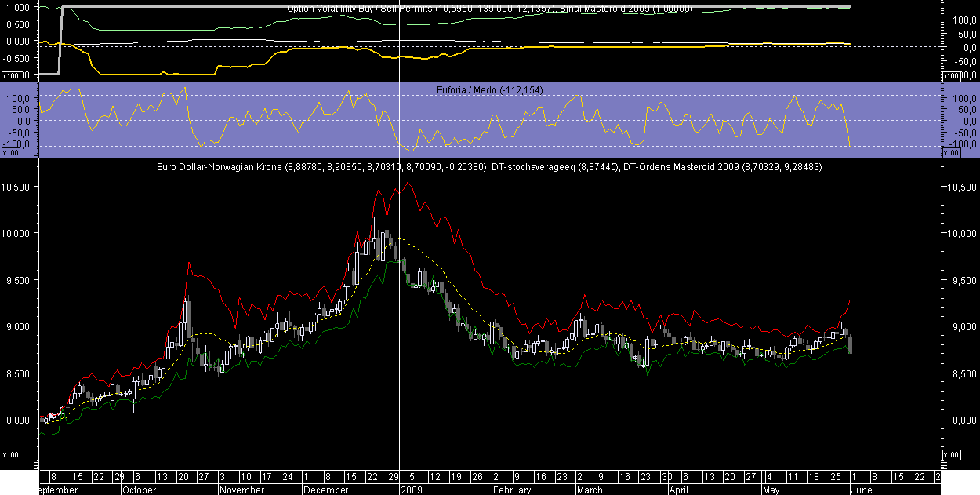Viewport: 980px width, 495px height.
Task: Click 8,500 on the left price axis
Action: (x=16, y=373)
